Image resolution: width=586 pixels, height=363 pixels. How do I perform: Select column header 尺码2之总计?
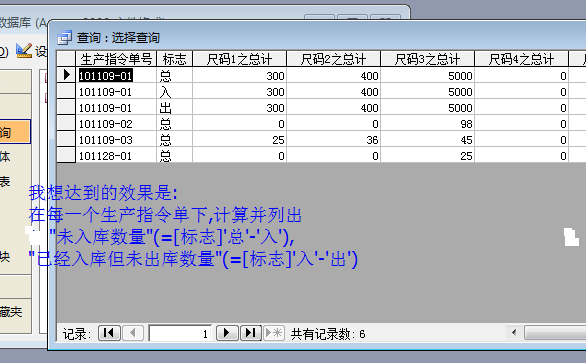point(334,59)
